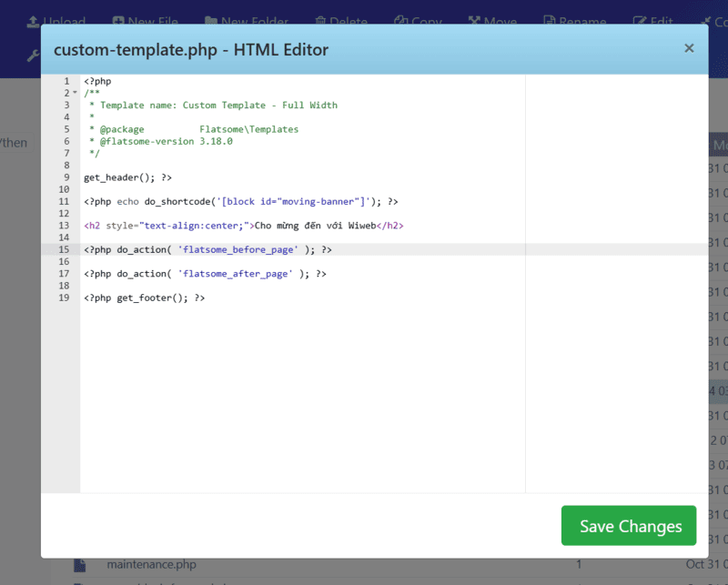Click the h2 'Cho mừng đến với Wiweb' line
This screenshot has height=585, width=728.
point(244,226)
